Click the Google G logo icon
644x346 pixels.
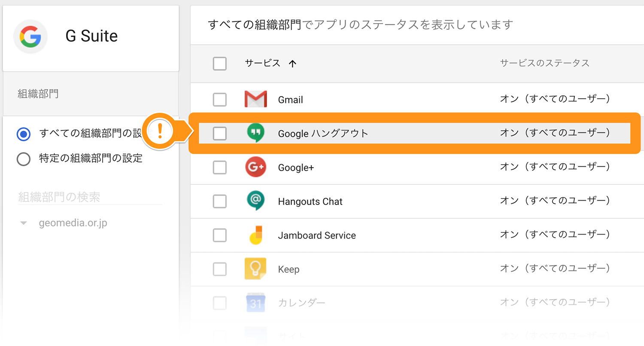(30, 36)
